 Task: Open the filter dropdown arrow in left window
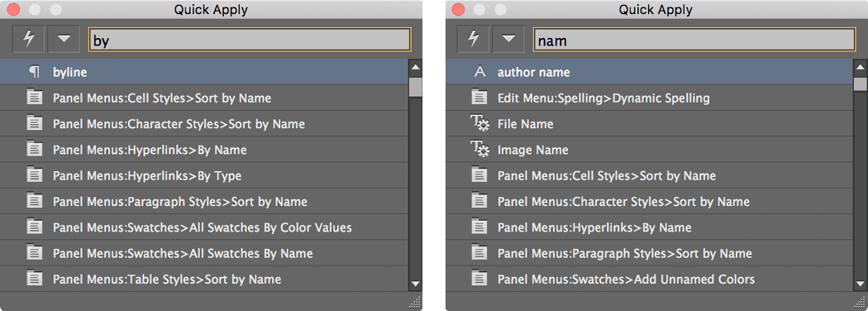point(64,40)
